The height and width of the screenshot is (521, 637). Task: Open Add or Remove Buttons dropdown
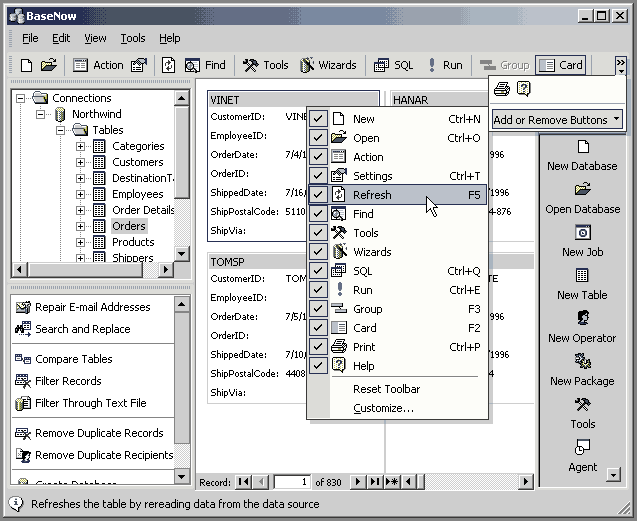click(557, 120)
